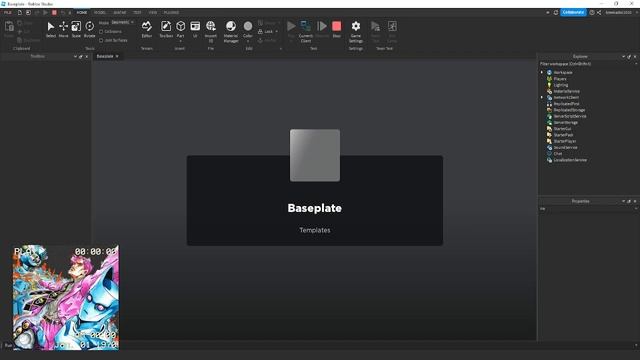Select Current Client view toggle
Screen dimensions: 640x360
(306, 31)
